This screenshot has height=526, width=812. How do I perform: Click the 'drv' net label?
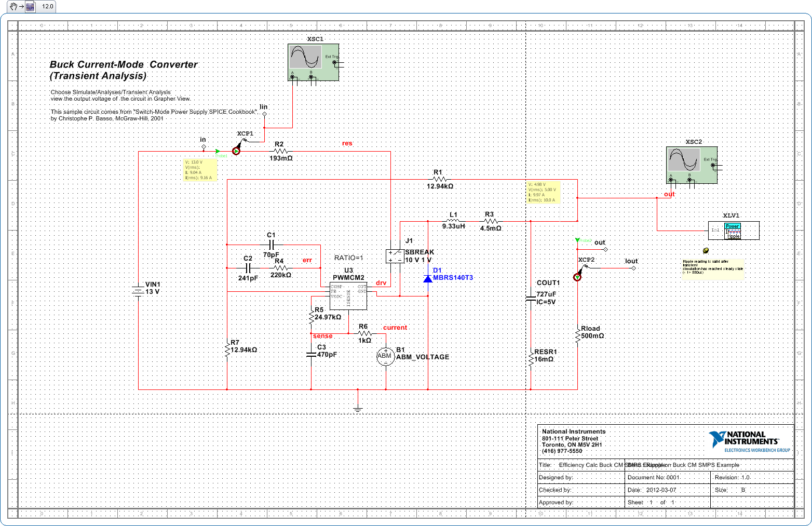click(381, 283)
